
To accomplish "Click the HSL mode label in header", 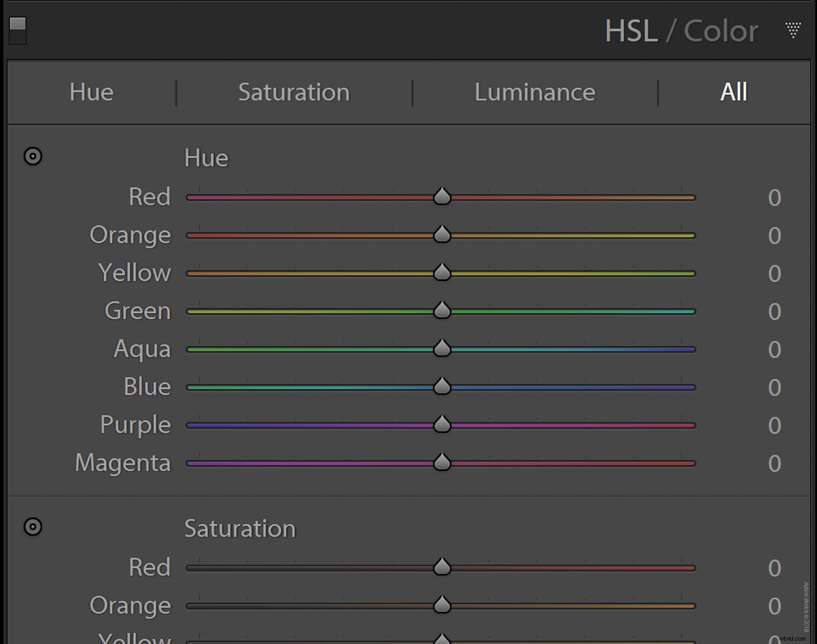I will (631, 31).
